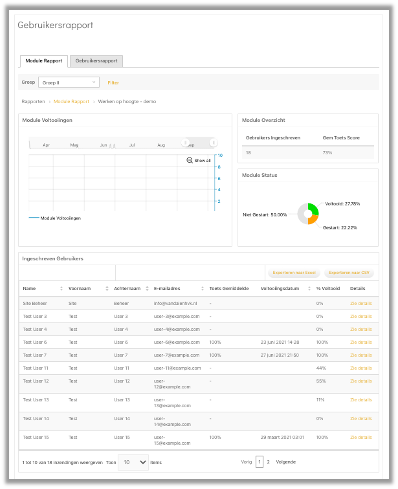Viewport: 398px width, 489px height.
Task: Click 'Test User 6' name cell
Action: coord(35,342)
